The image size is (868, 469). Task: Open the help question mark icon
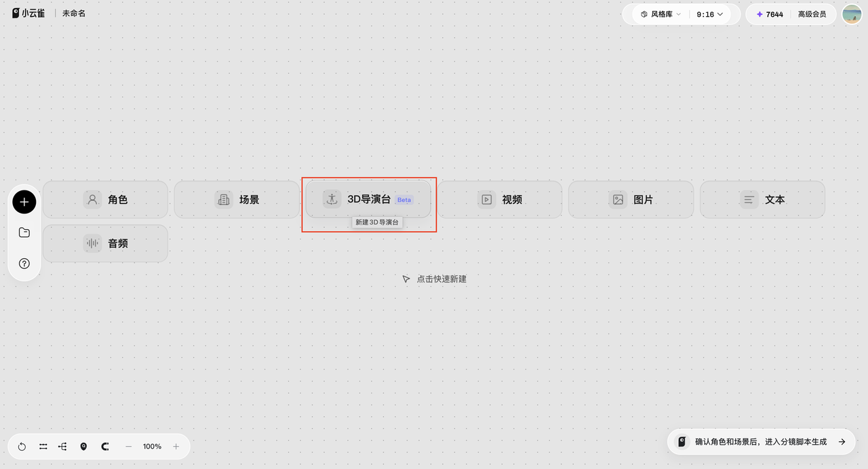pos(24,264)
